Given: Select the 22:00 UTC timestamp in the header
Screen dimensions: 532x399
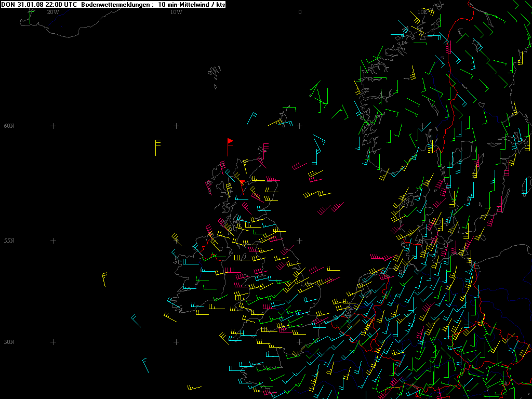Looking at the screenshot, I should (x=59, y=4).
